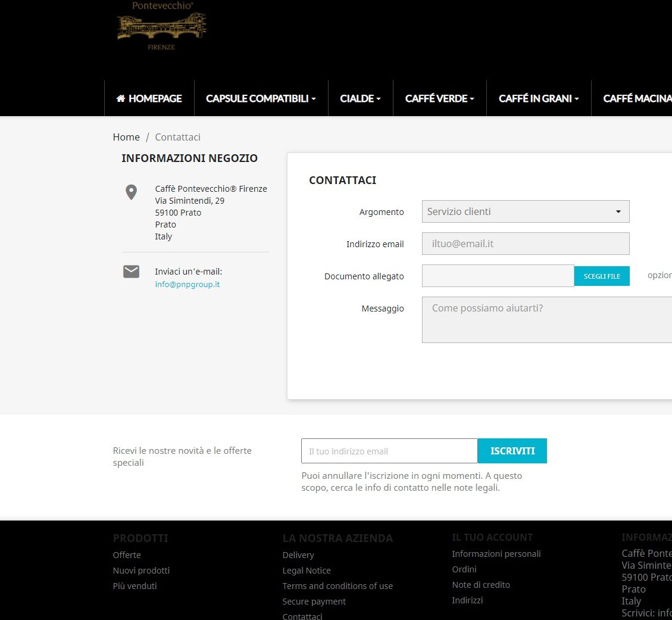
Task: Click the home icon in Homepage menu
Action: (x=121, y=99)
